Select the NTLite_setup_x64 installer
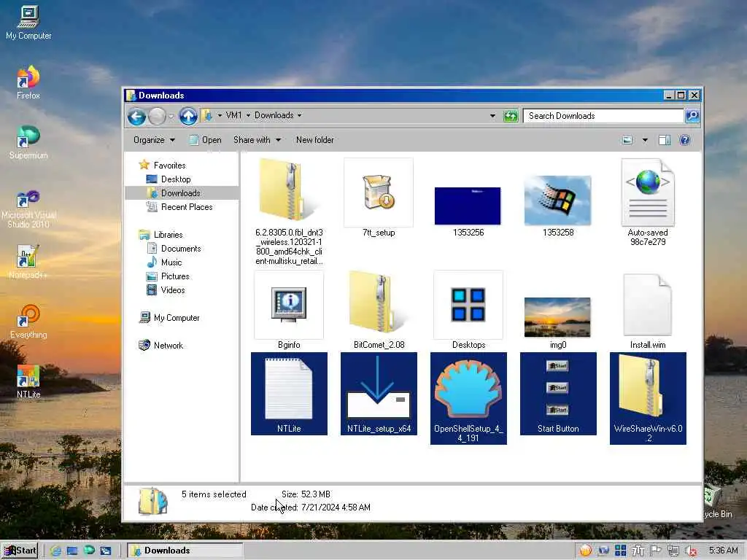Image resolution: width=747 pixels, height=560 pixels. click(x=379, y=394)
